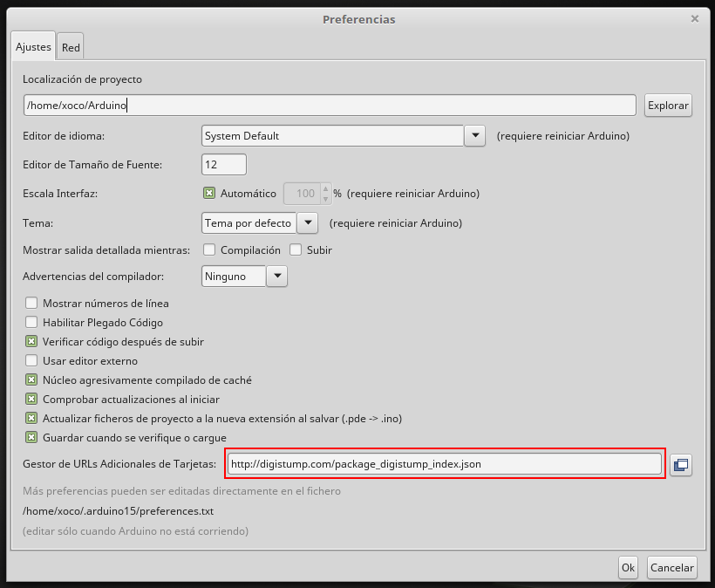Open the Ninguno compiler warnings dropdown
Image resolution: width=715 pixels, height=588 pixels.
(x=234, y=276)
